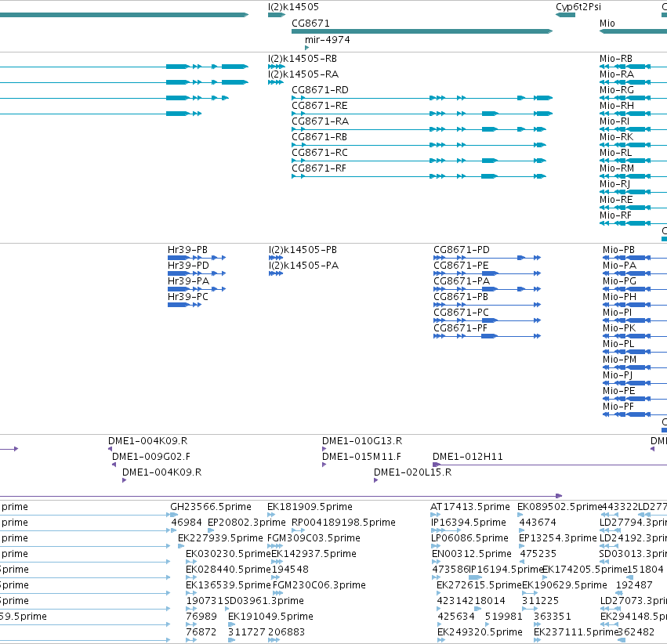This screenshot has height=644, width=667.
Task: Select the Mio-RB transcript
Action: pos(616,59)
